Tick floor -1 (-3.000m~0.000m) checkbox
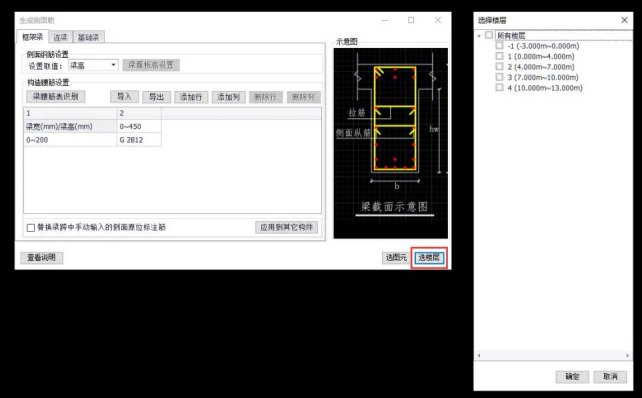 coord(499,45)
